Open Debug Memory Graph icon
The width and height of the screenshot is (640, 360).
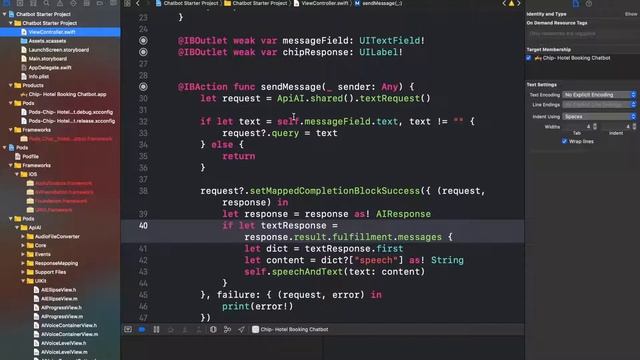point(227,329)
